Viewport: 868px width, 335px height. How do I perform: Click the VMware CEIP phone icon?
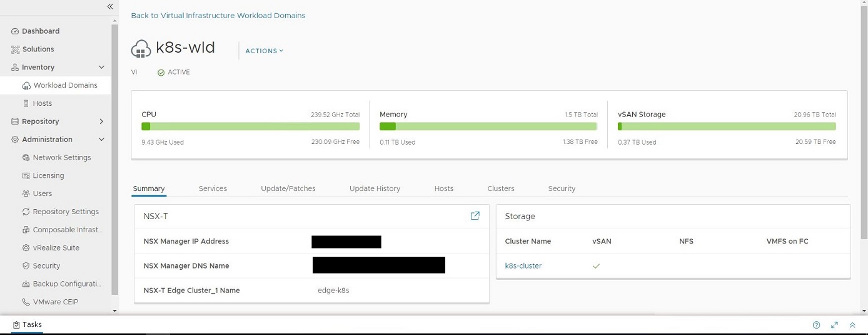tap(26, 302)
